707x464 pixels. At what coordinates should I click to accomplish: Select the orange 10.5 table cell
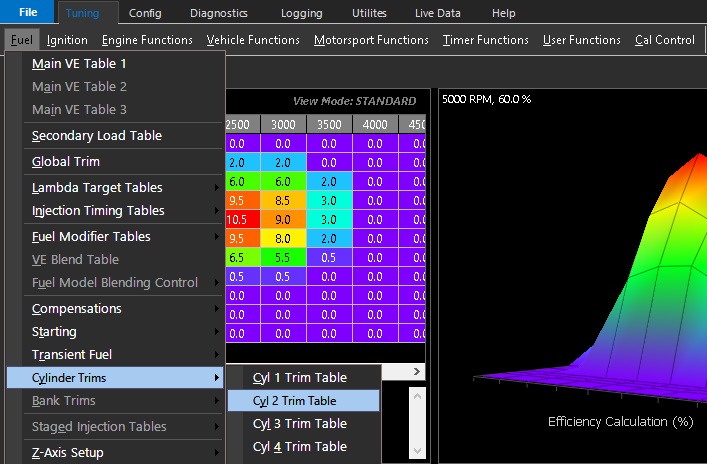click(237, 219)
